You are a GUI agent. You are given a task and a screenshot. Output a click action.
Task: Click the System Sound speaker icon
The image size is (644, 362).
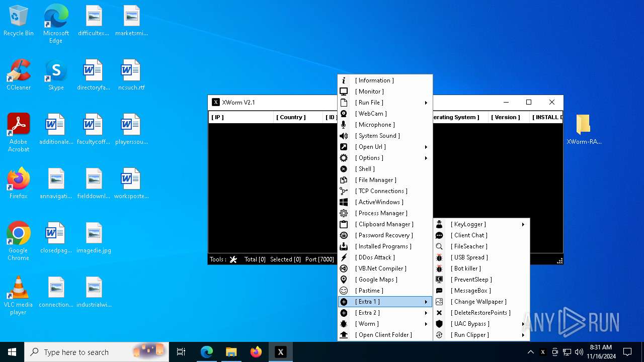[344, 136]
